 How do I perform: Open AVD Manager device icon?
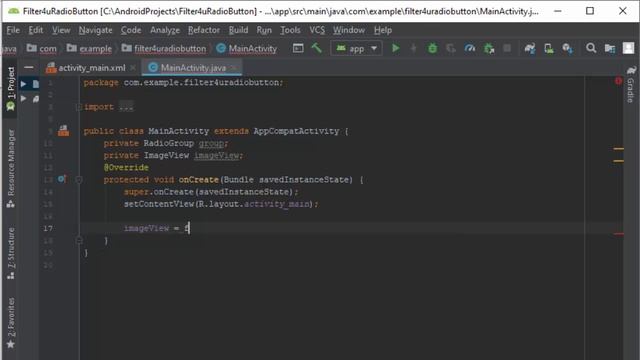tap(549, 48)
